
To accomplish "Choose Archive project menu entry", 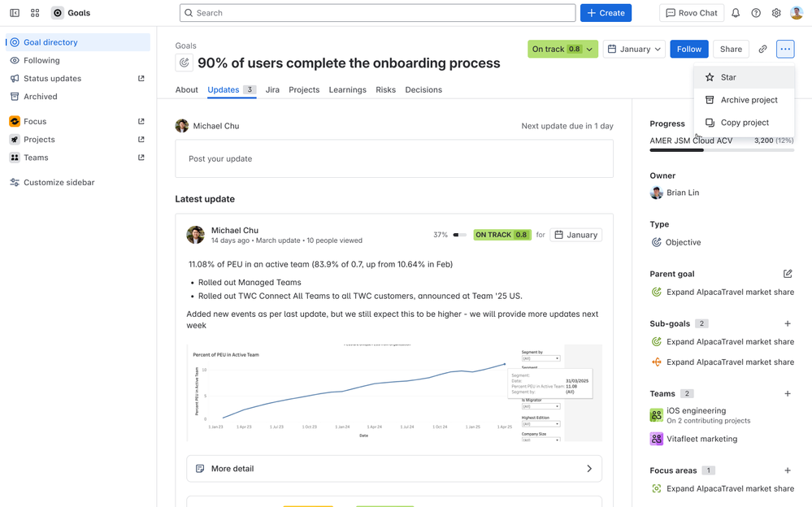I will (744, 100).
